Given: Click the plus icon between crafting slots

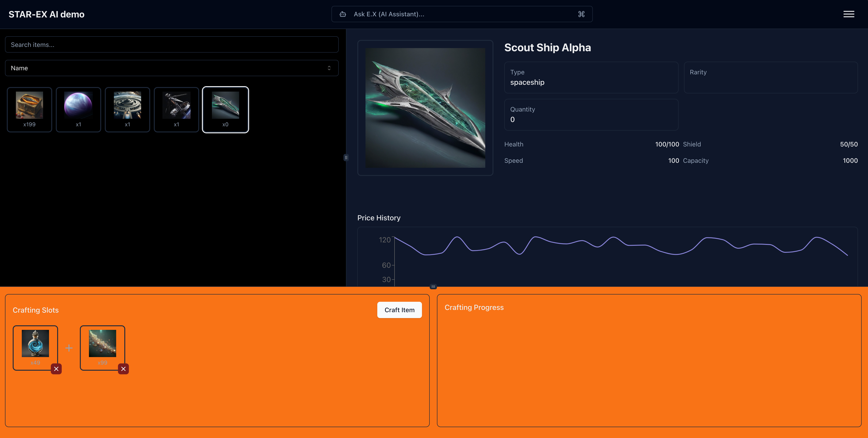Looking at the screenshot, I should click(x=69, y=348).
